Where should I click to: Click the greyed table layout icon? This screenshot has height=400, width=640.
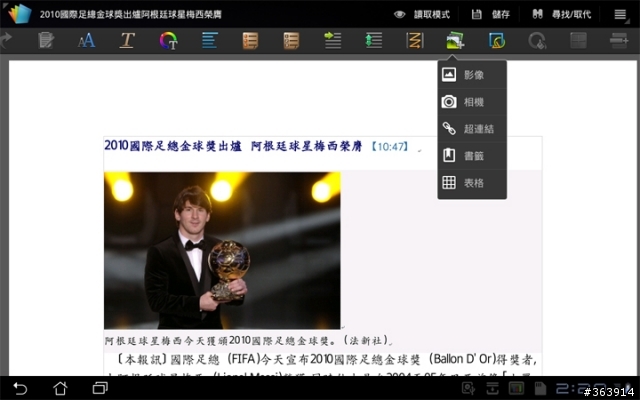(x=578, y=40)
